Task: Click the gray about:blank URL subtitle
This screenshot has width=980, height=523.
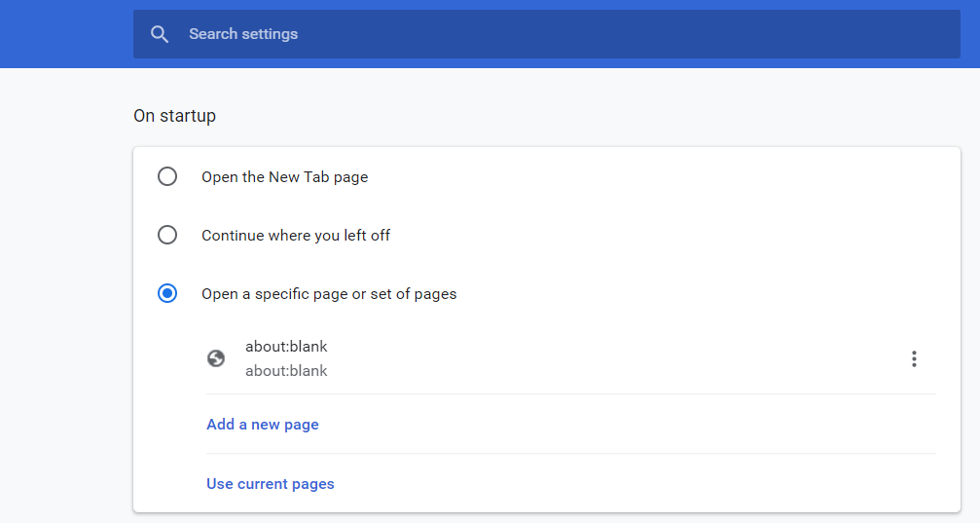Action: click(x=286, y=371)
